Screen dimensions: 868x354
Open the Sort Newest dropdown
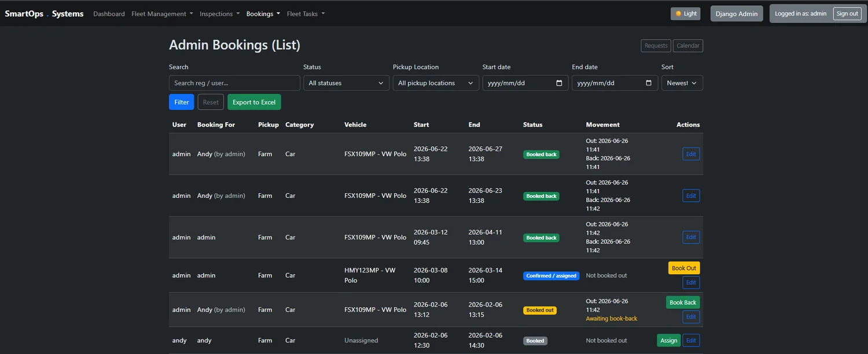click(x=682, y=83)
